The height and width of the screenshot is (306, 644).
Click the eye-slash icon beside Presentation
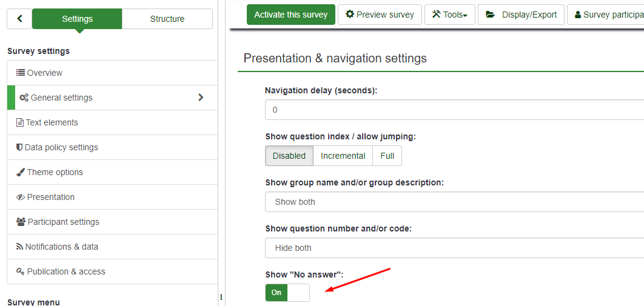tap(21, 197)
